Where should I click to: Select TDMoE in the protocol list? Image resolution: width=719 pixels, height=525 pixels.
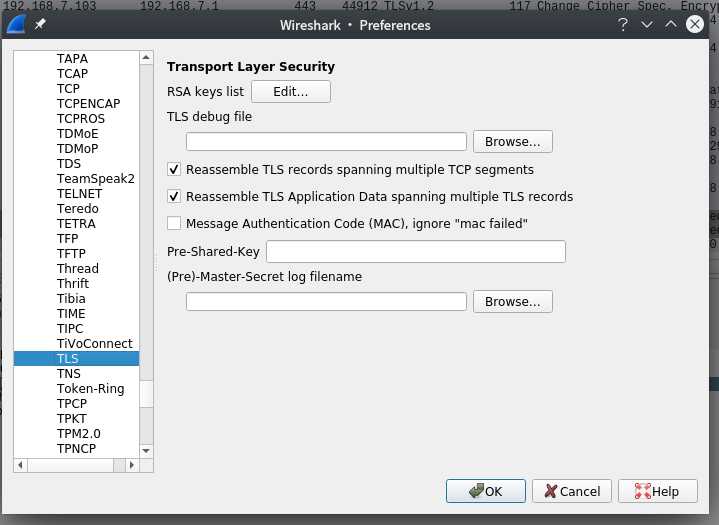[77, 134]
